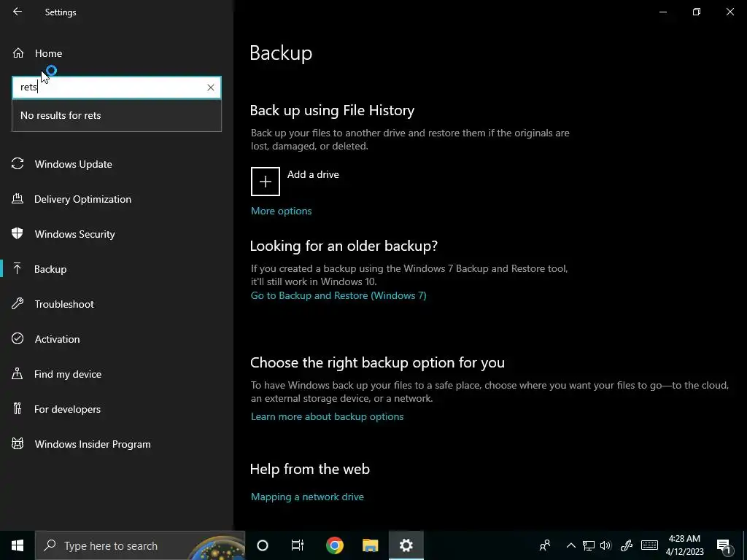Open the touch keyboard tray icon
Viewport: 747px width, 560px height.
[650, 545]
